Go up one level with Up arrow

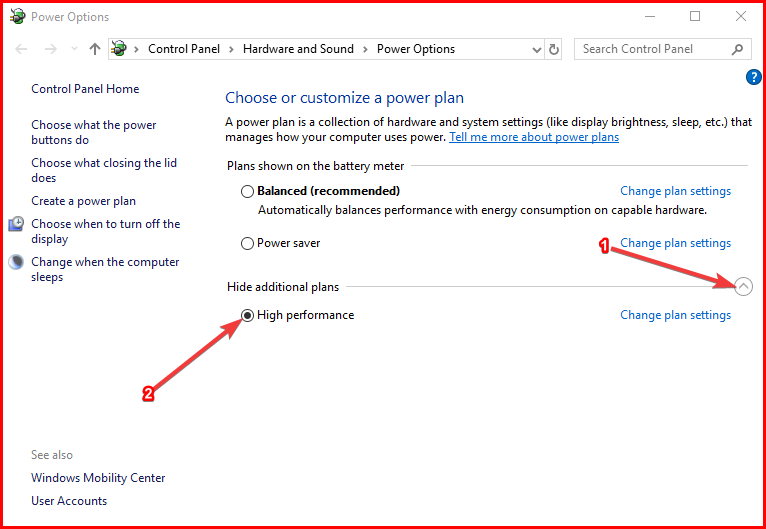95,49
